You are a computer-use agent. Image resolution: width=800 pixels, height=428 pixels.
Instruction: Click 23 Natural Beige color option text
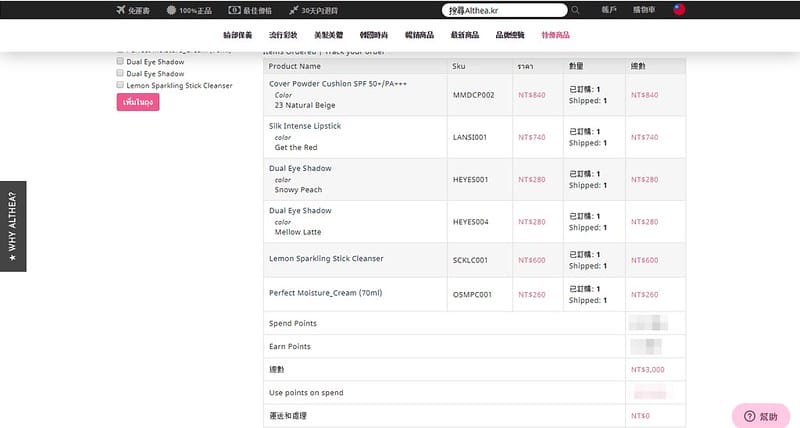(x=305, y=105)
